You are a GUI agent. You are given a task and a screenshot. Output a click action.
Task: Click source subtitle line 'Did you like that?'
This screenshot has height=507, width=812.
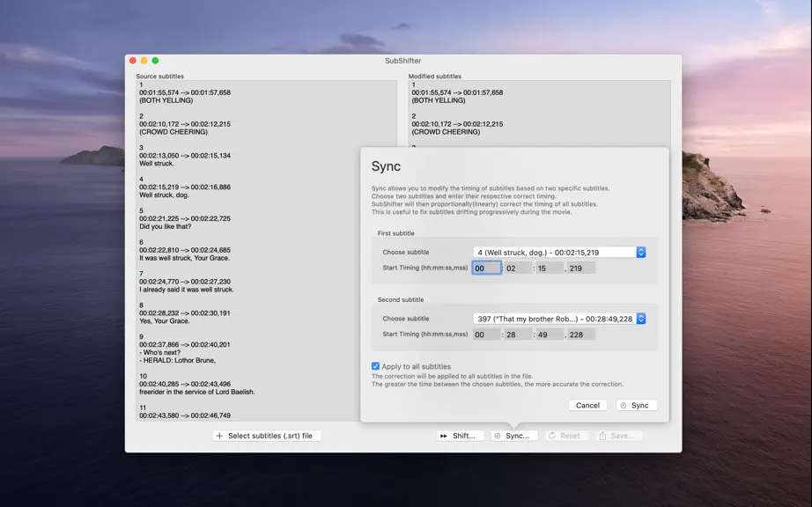click(x=166, y=226)
